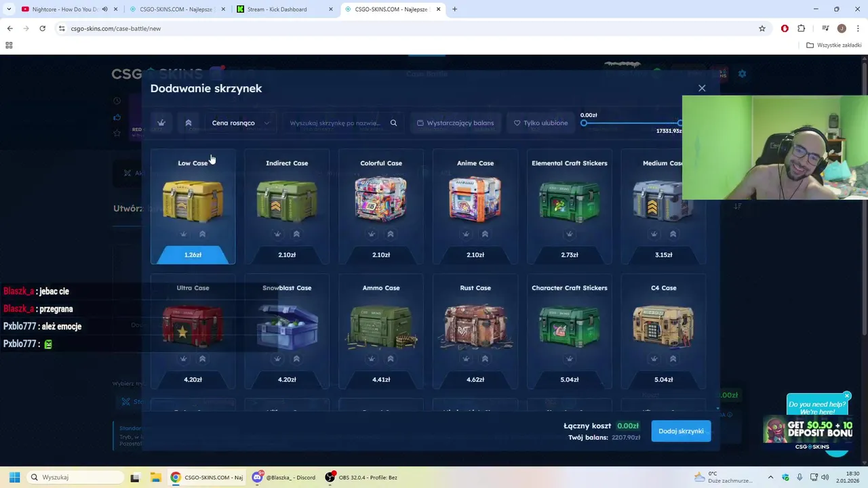Select the Rust Case image
868x488 pixels.
[475, 325]
